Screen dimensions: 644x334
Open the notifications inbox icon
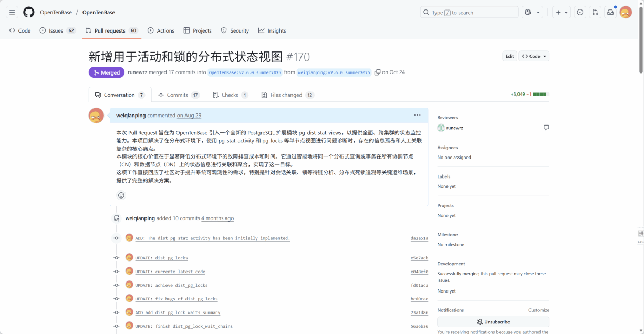click(610, 12)
